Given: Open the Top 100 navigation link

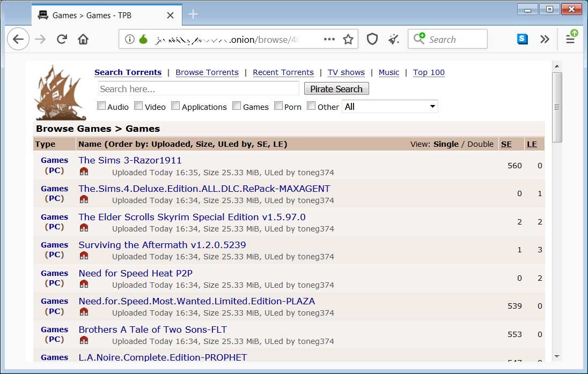Looking at the screenshot, I should click(429, 72).
